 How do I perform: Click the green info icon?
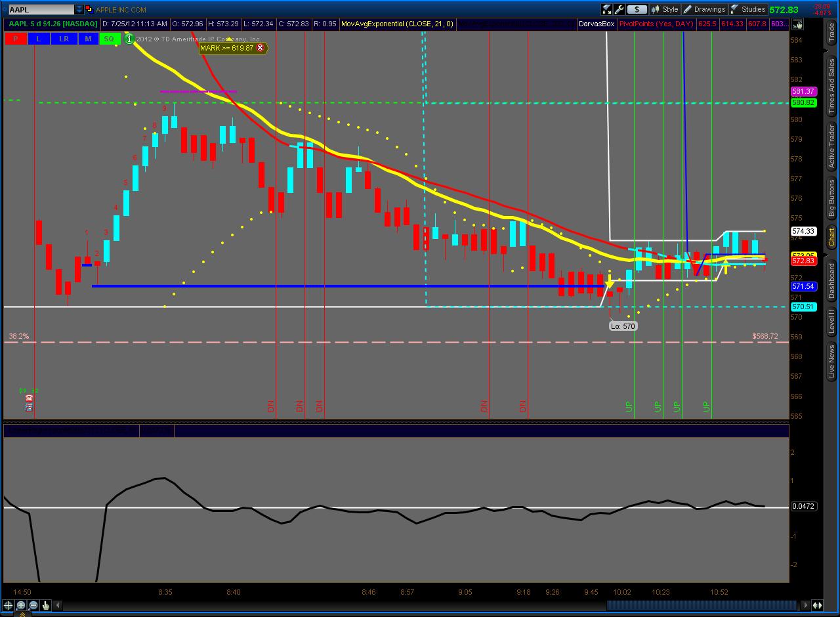click(129, 39)
